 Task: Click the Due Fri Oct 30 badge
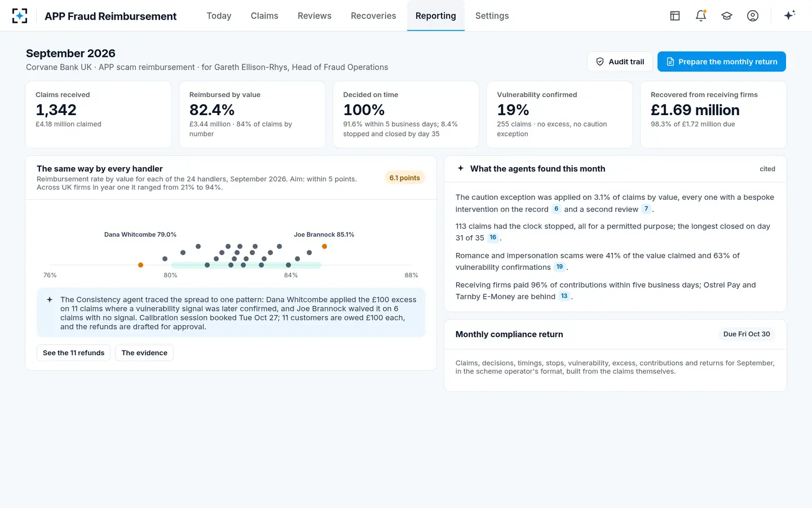coord(747,334)
